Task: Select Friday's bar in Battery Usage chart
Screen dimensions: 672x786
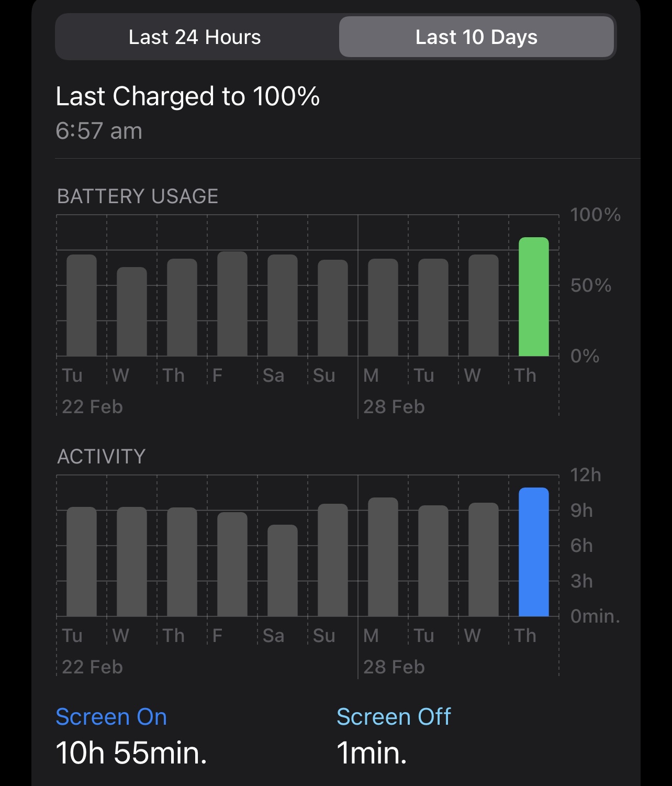Action: pyautogui.click(x=232, y=304)
